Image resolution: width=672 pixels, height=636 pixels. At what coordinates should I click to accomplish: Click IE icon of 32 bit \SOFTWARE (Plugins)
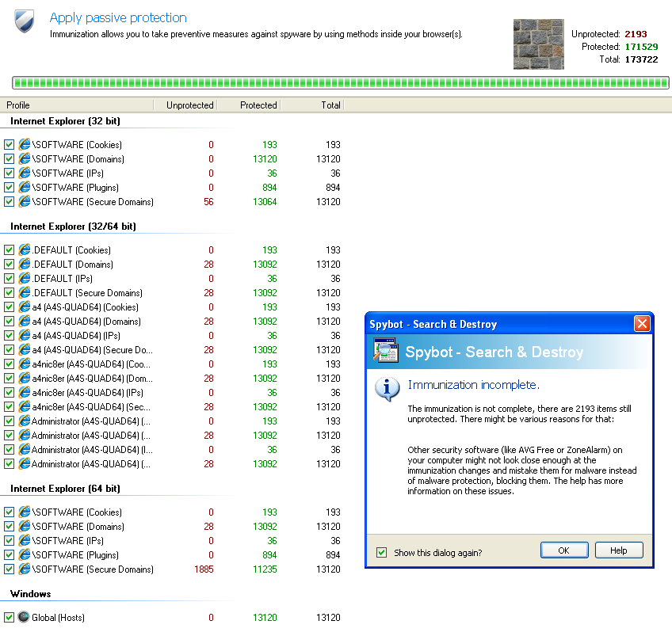(25, 188)
